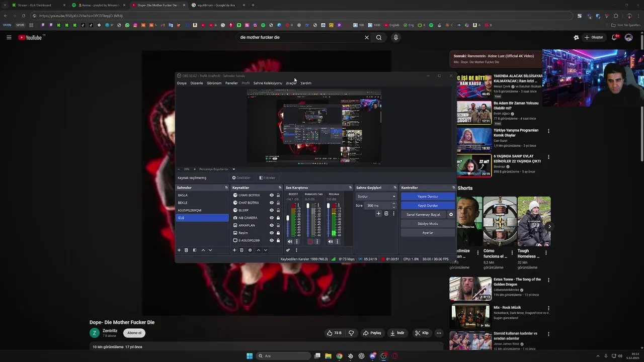Move scene up in Sahneler list
This screenshot has width=644, height=362.
click(x=203, y=250)
